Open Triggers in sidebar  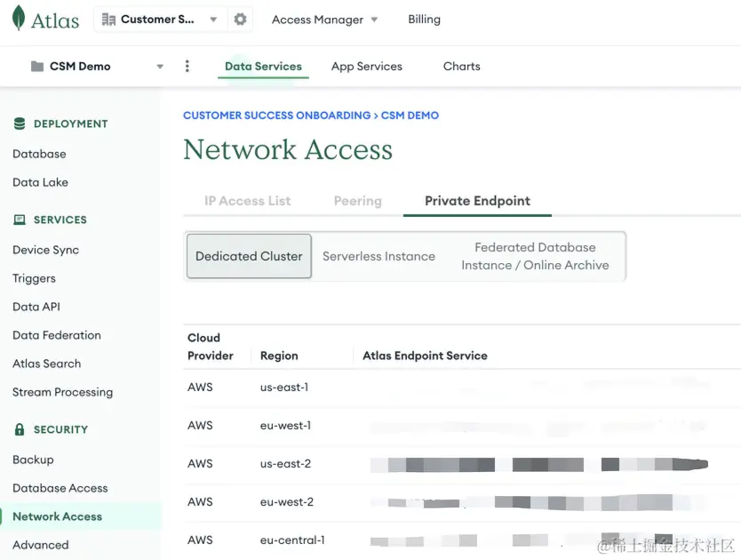[x=34, y=278]
